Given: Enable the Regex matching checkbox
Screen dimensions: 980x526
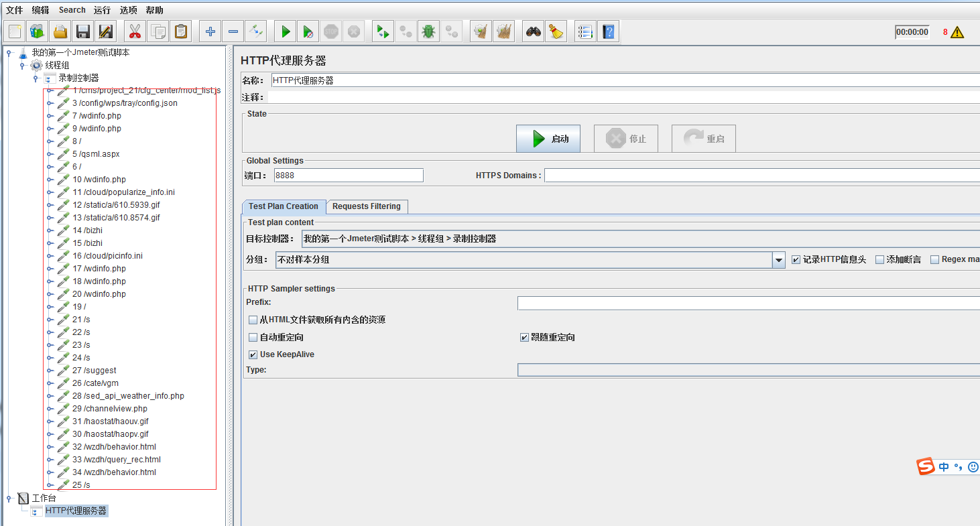Looking at the screenshot, I should (935, 260).
